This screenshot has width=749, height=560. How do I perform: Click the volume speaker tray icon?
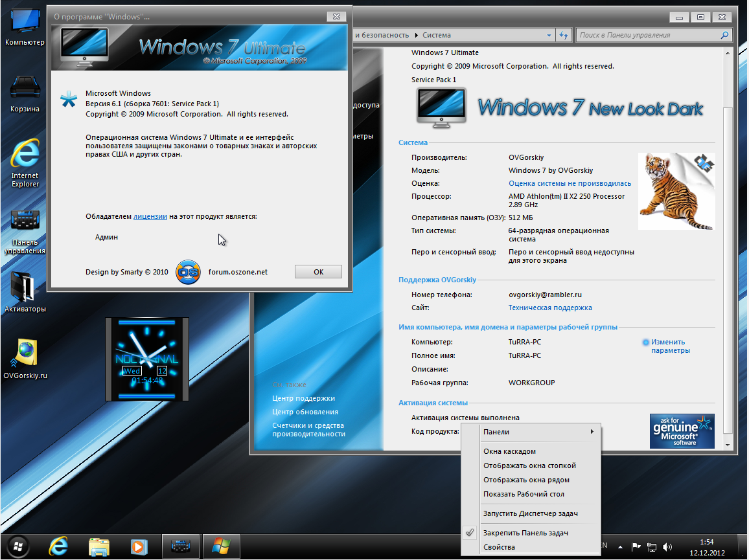point(668,547)
